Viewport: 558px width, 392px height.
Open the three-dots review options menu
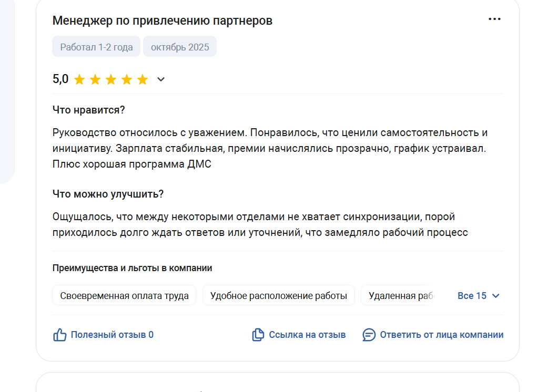494,19
